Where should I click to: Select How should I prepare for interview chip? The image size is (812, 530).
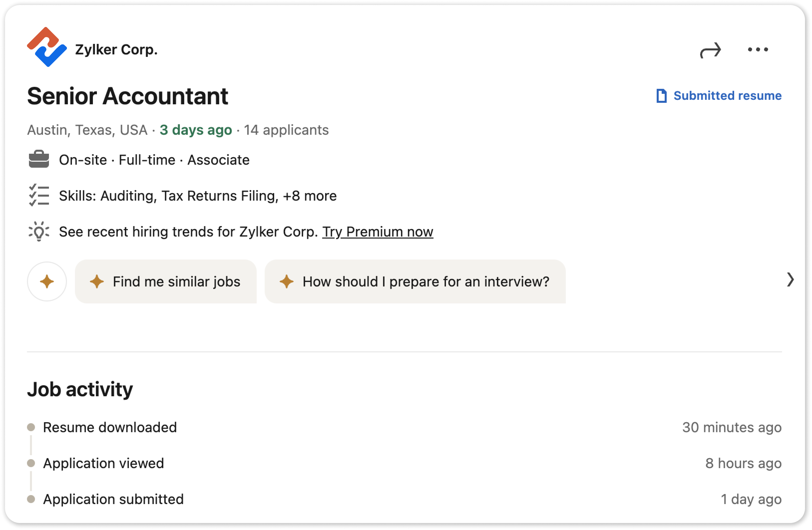click(x=415, y=282)
